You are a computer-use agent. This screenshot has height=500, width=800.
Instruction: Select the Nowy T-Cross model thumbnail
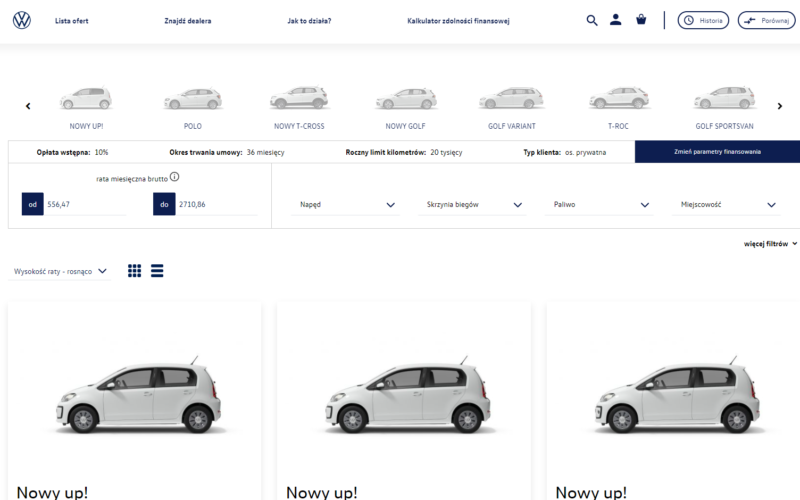click(x=299, y=108)
